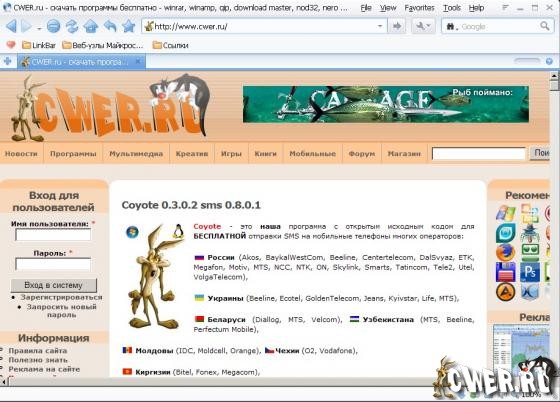Open the Программы navigation item

73,154
